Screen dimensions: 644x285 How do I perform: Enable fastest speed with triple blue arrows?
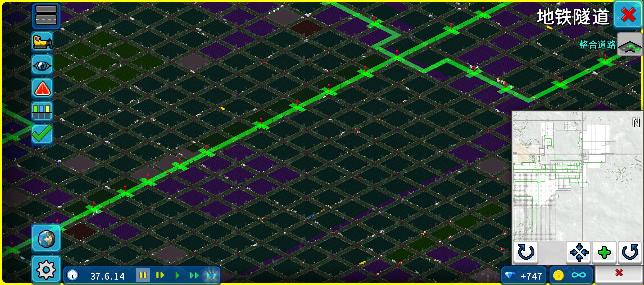click(x=211, y=275)
